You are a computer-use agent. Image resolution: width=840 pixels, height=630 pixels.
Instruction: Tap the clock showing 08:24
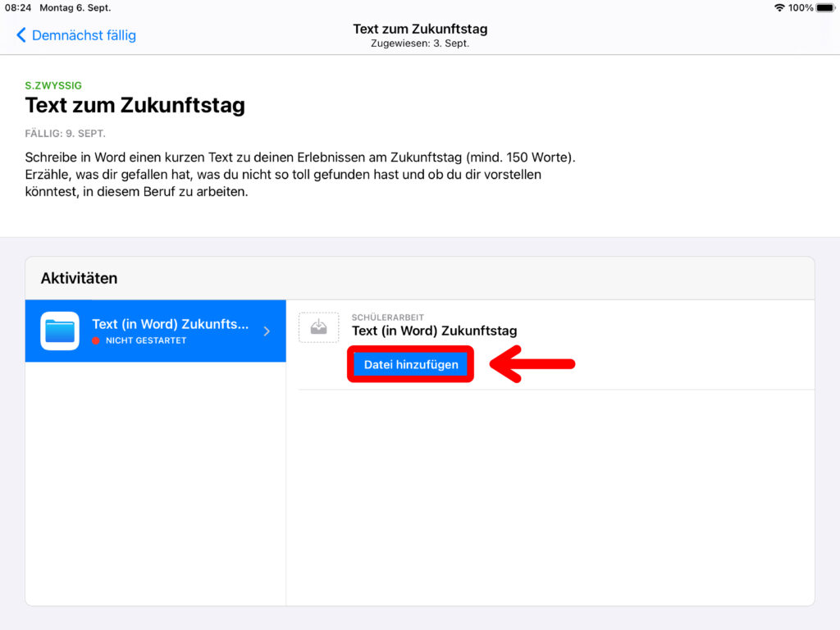click(x=18, y=7)
